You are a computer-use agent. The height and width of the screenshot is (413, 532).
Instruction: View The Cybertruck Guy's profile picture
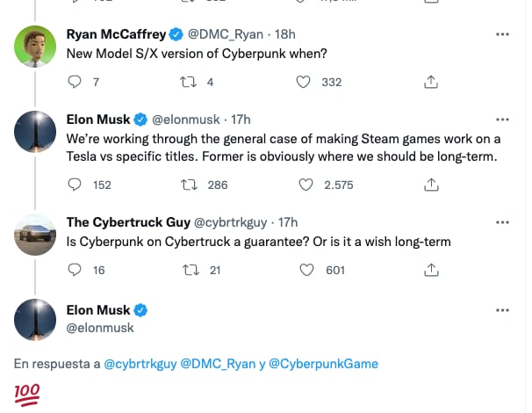[x=37, y=235]
